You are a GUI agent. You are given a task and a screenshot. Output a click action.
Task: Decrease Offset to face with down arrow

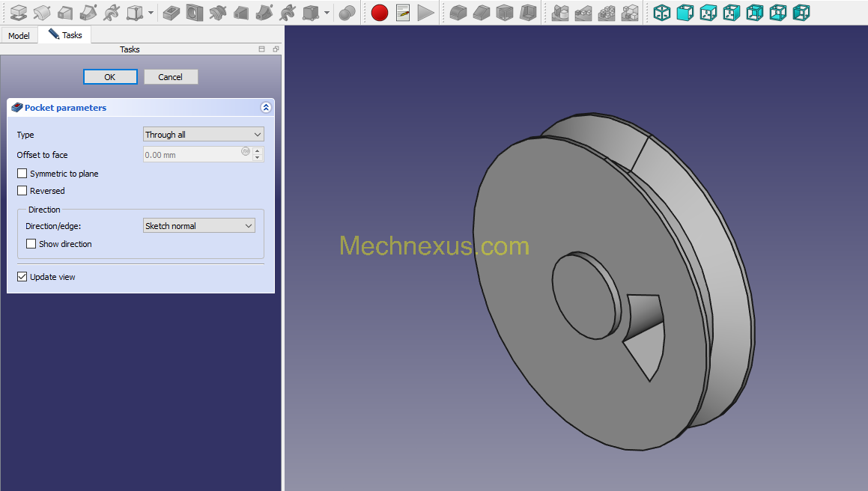(x=258, y=159)
